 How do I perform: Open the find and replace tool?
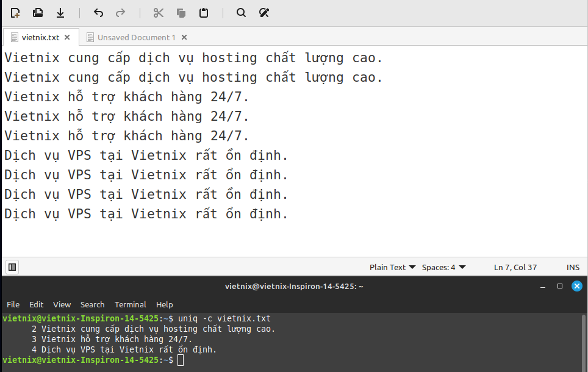coord(264,13)
